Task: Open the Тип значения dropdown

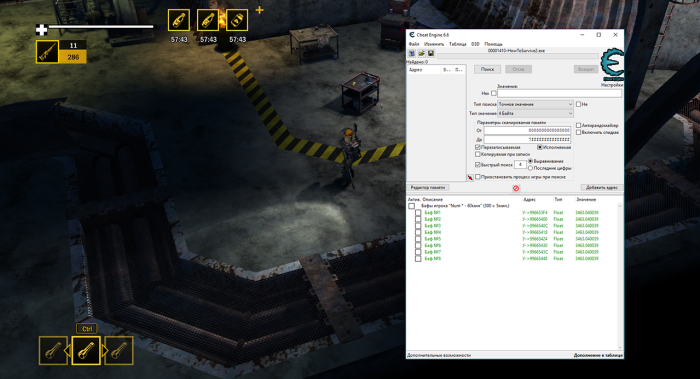Action: 535,113
